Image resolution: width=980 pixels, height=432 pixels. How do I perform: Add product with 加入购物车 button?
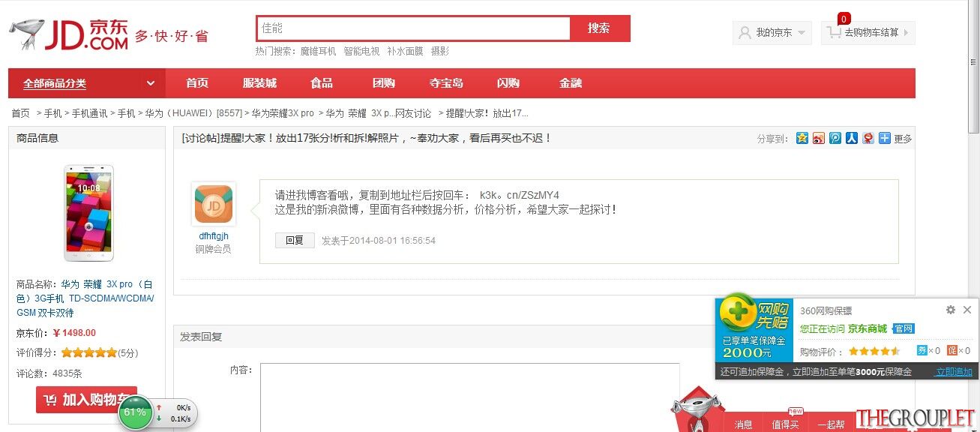pos(86,400)
